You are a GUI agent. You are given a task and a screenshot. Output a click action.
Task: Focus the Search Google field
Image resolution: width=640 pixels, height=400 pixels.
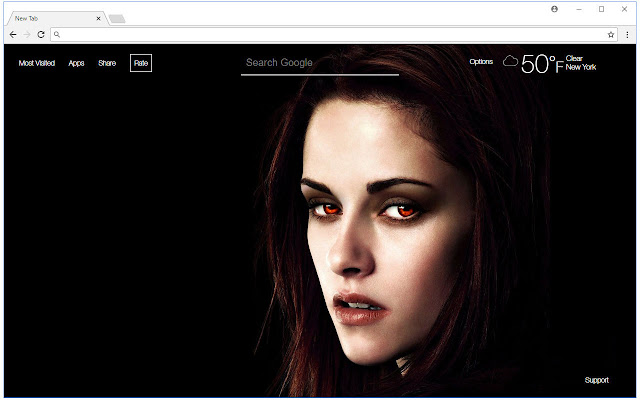pyautogui.click(x=320, y=63)
